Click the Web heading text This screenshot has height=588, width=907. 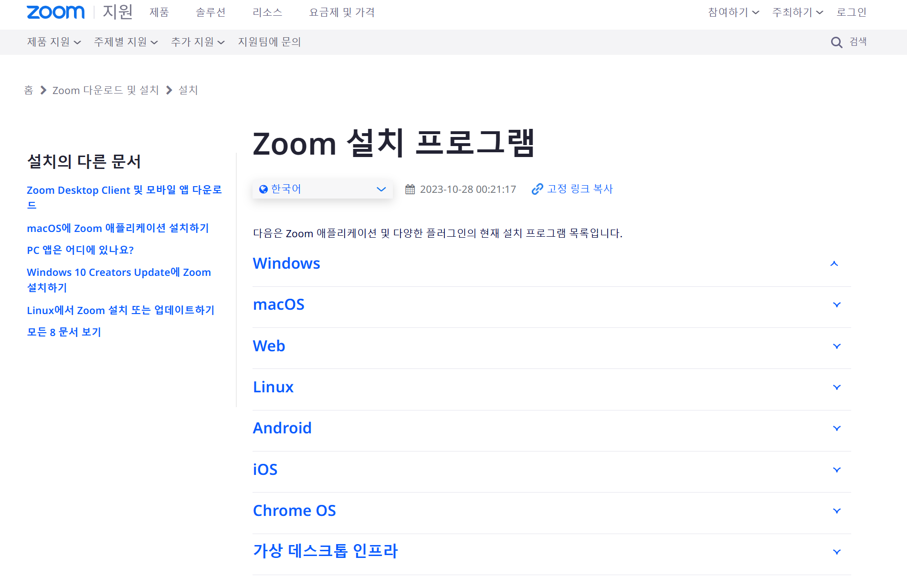269,346
